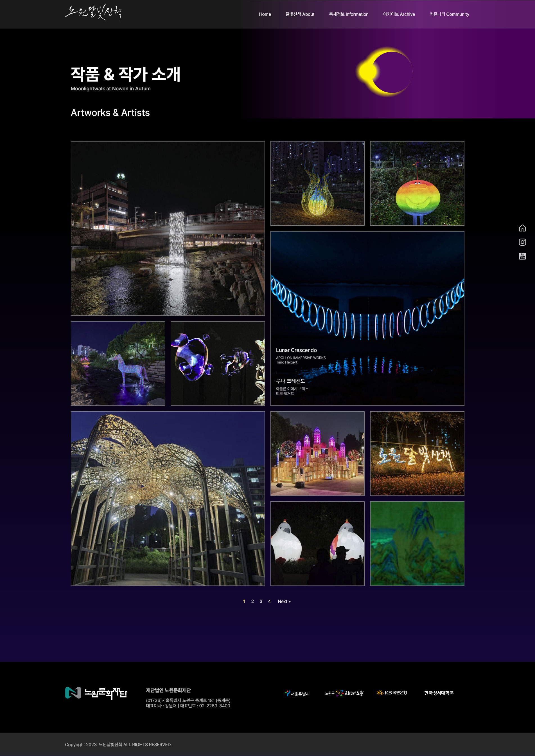Open 커뮤니티 Community menu
Image resolution: width=535 pixels, height=756 pixels.
(449, 14)
